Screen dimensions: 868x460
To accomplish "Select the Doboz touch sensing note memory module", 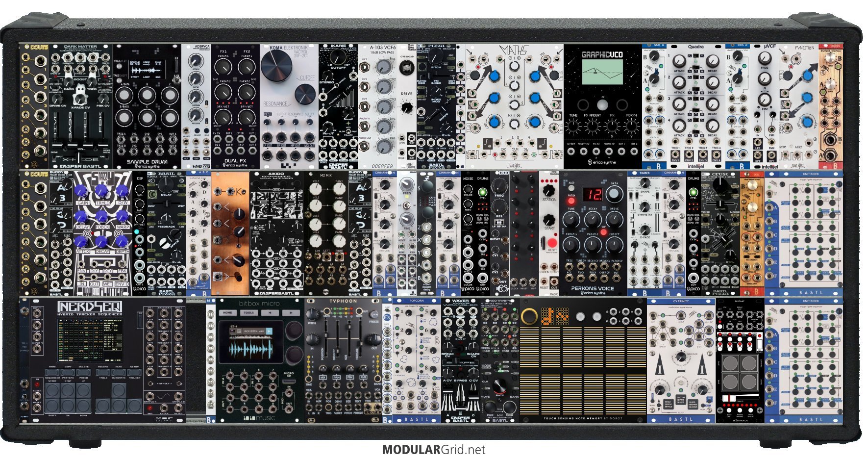I will [583, 360].
